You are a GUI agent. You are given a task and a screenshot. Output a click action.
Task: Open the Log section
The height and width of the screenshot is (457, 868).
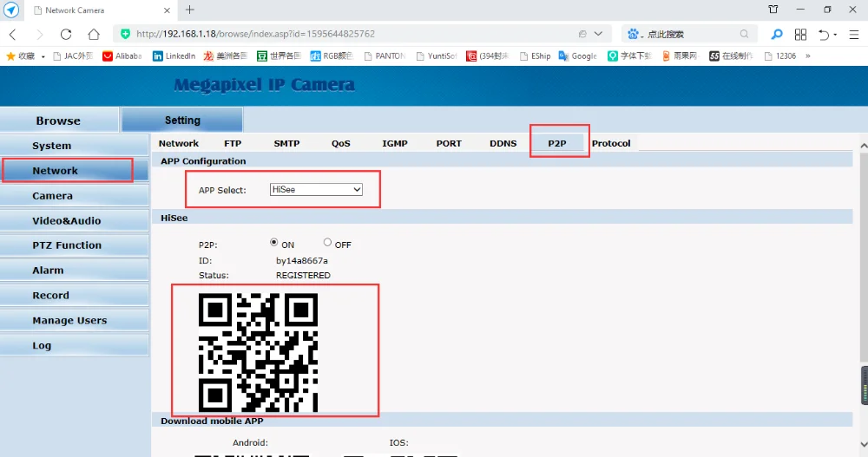point(74,344)
